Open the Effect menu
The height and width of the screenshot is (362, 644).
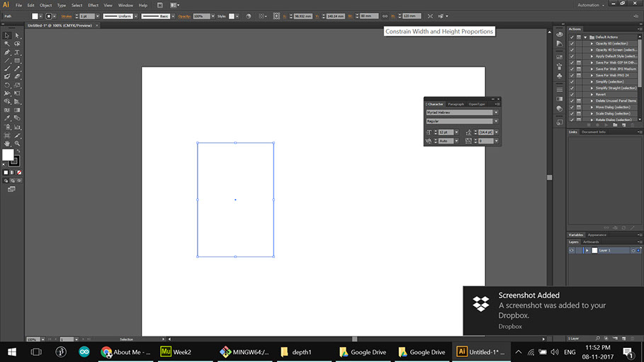pyautogui.click(x=93, y=5)
